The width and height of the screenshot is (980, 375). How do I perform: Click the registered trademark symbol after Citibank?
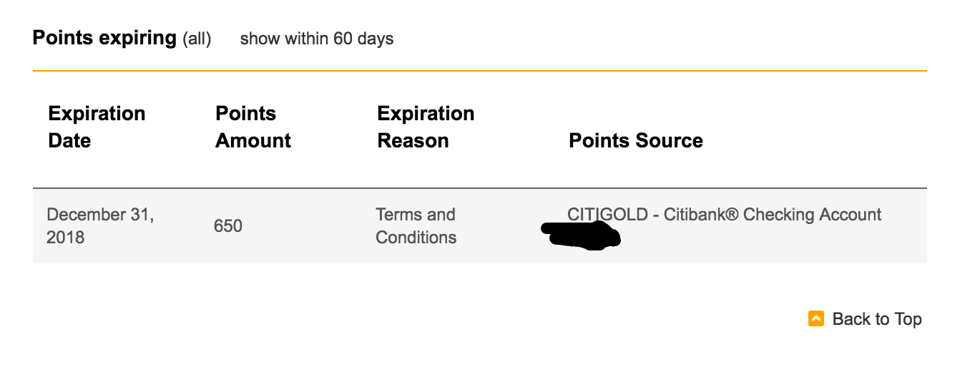731,214
